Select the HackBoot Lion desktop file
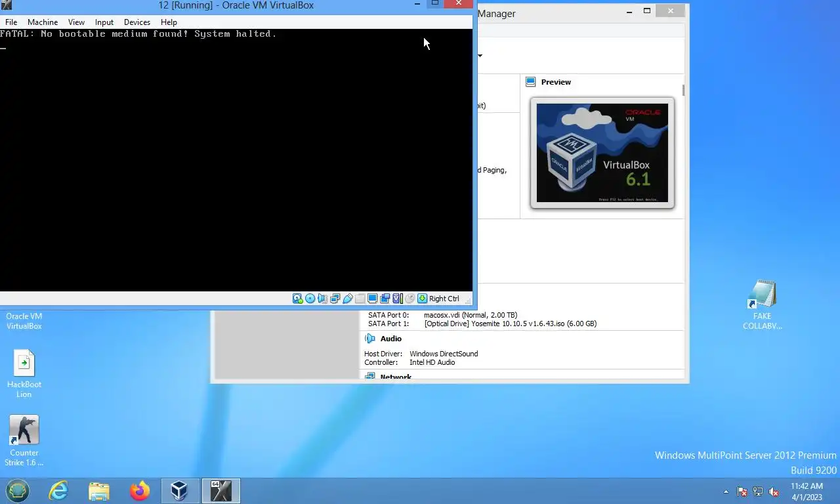Image resolution: width=840 pixels, height=504 pixels. tap(24, 373)
